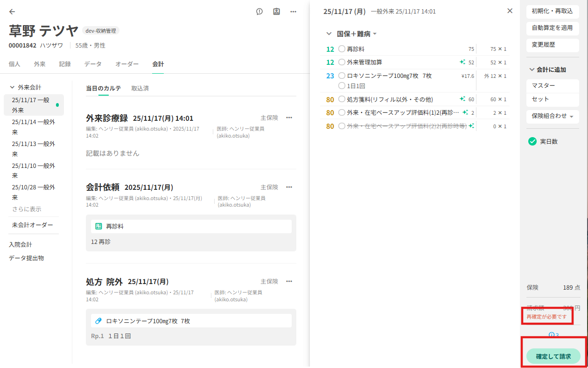The height and width of the screenshot is (368, 588).
Task: Click the 確定して請求 button
Action: (x=553, y=356)
